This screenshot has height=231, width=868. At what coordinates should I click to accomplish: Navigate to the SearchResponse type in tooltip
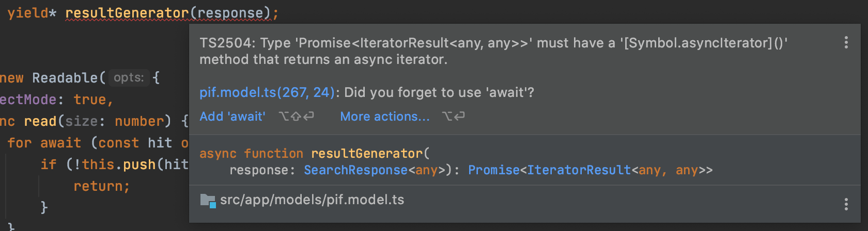[355, 170]
